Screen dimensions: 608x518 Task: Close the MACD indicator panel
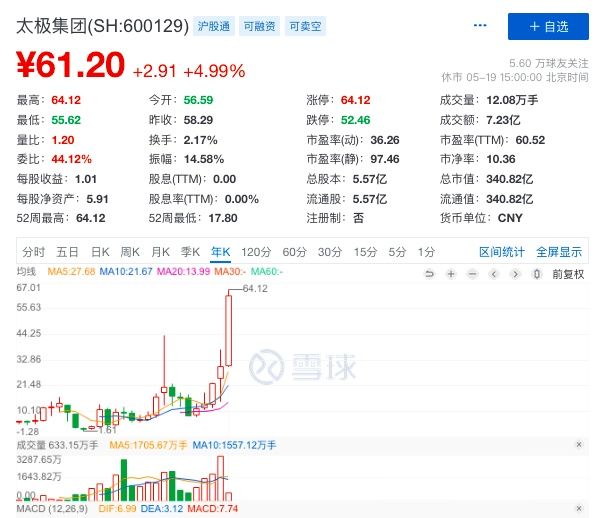pos(579,508)
